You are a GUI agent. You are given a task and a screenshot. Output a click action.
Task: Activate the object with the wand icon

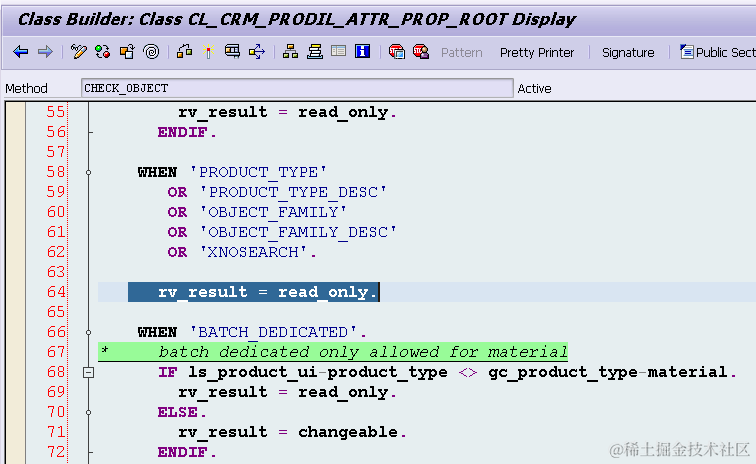[x=208, y=52]
